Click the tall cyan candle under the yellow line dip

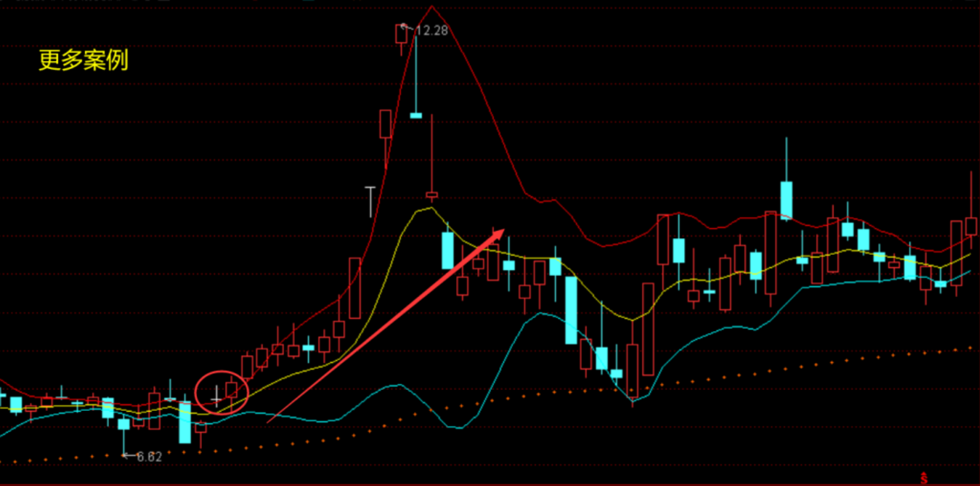pyautogui.click(x=571, y=310)
